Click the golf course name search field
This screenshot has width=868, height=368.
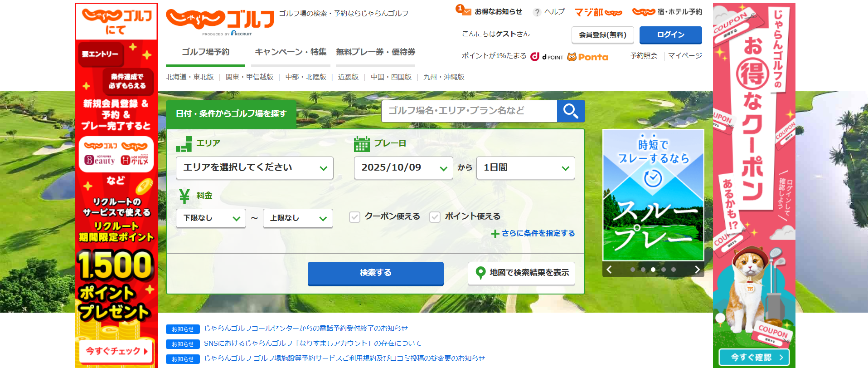[x=469, y=111]
